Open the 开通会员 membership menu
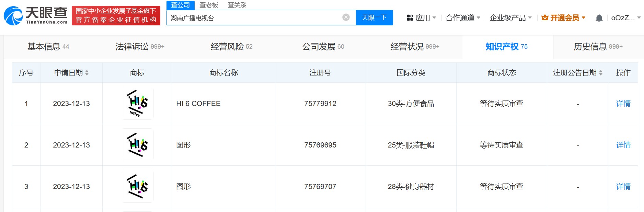Screen dimensions: 644x212 pos(563,18)
